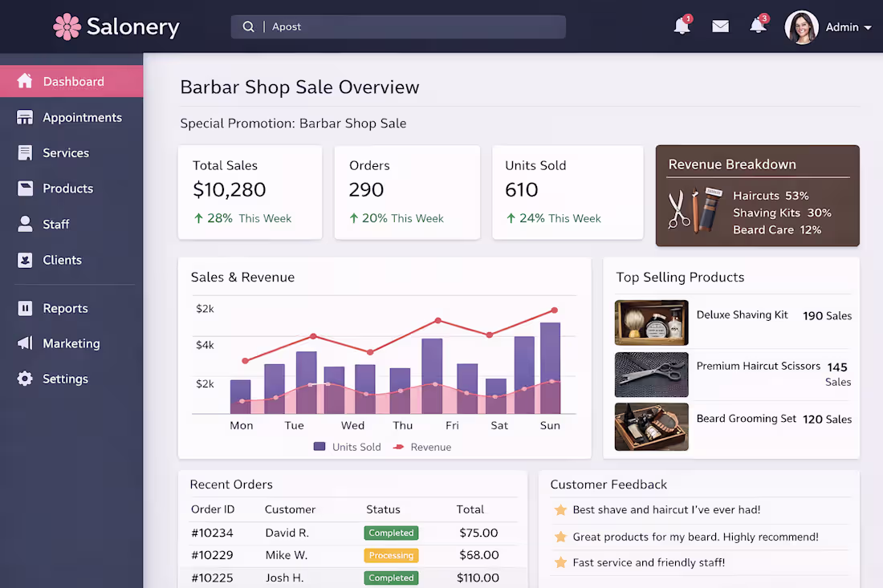The height and width of the screenshot is (588, 883).
Task: Click the Reports sidebar icon
Action: pos(25,308)
